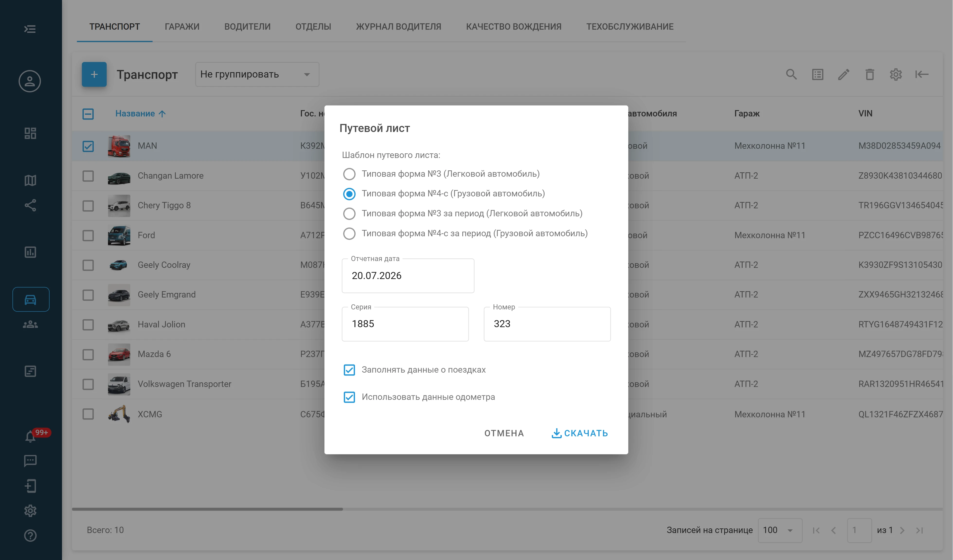The width and height of the screenshot is (953, 560).
Task: Click the pencil edit icon in toolbar
Action: (844, 74)
